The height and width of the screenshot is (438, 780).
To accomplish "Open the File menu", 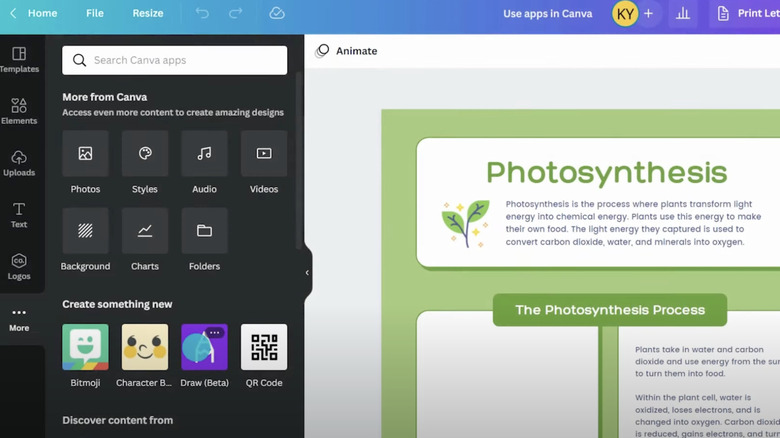I will coord(95,14).
